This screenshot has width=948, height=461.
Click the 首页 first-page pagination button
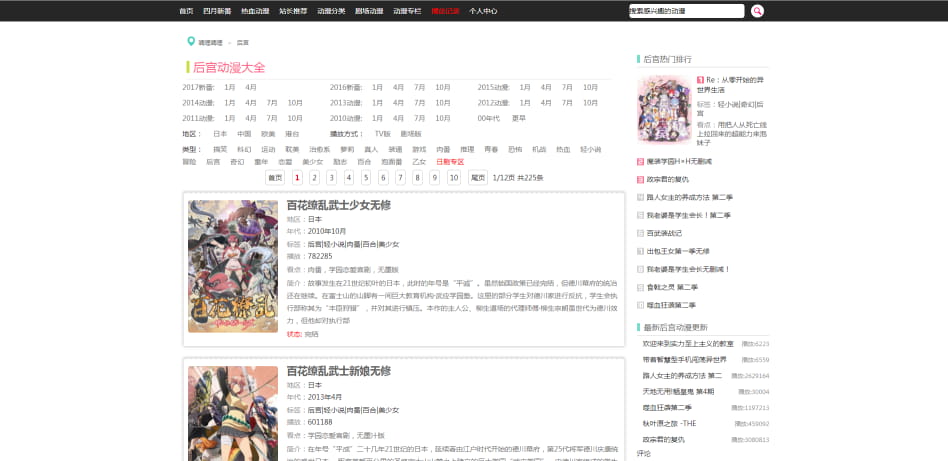pos(275,177)
